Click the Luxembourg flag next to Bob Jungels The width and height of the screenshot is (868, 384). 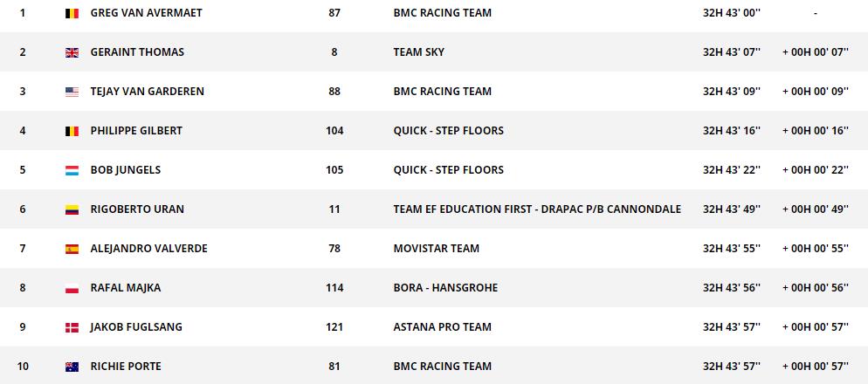(x=72, y=170)
